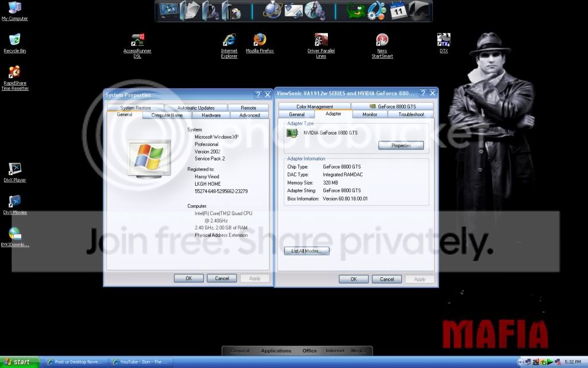The width and height of the screenshot is (588, 368).
Task: Select the General tab in System Properties
Action: pos(125,114)
